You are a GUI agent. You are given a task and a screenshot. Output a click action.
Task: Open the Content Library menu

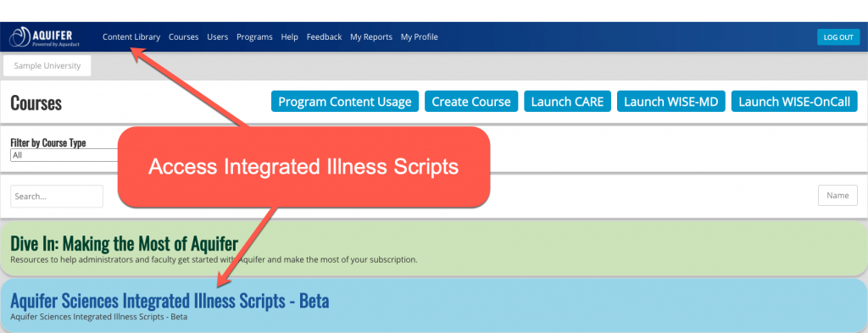(x=131, y=37)
